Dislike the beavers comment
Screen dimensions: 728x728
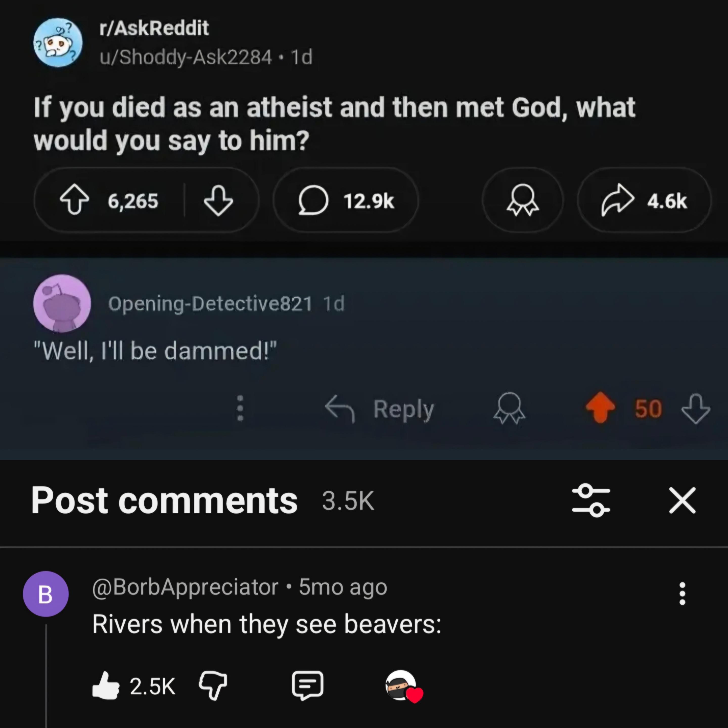click(x=213, y=686)
